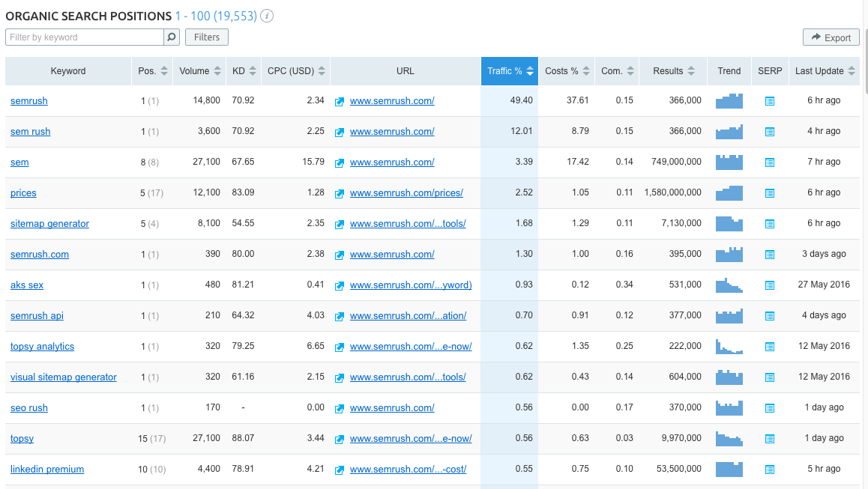Sort by KD column header
868x489 pixels.
[244, 71]
